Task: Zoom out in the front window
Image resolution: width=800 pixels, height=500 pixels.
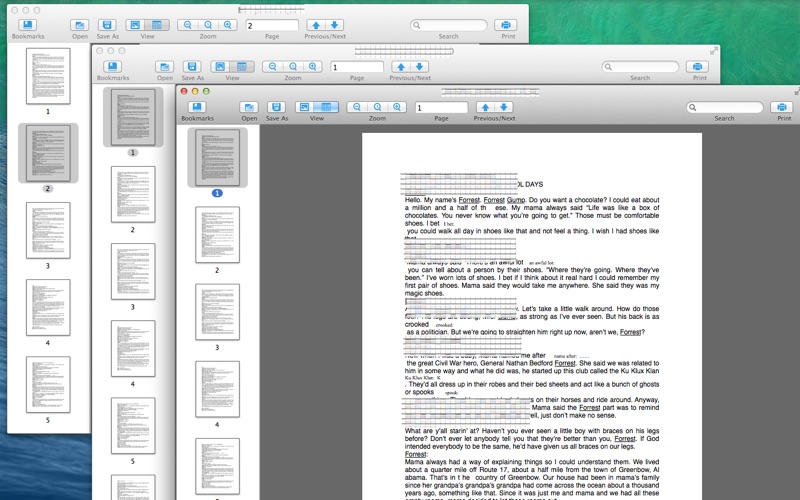Action: tap(357, 107)
